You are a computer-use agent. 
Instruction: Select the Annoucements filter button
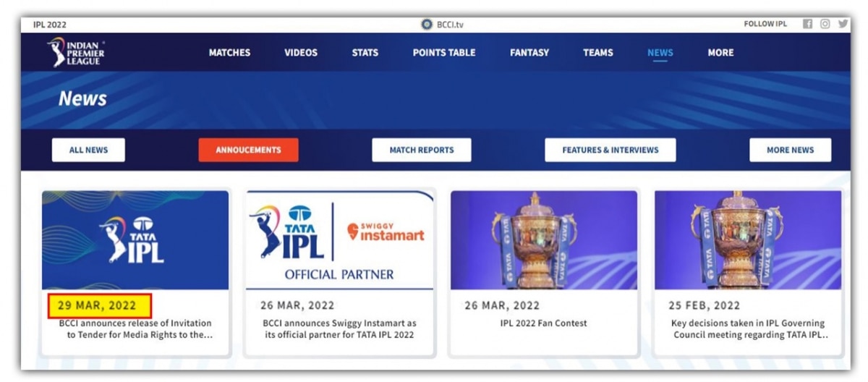248,150
